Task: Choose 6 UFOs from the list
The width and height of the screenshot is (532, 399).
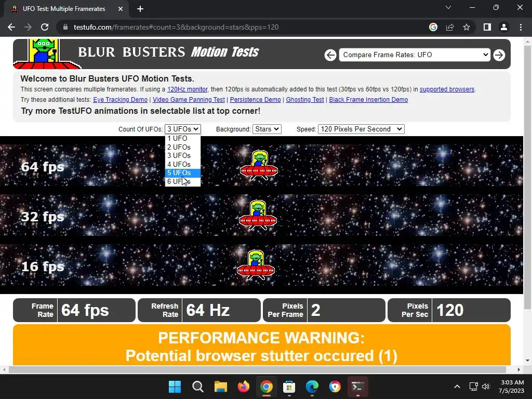Action: (x=182, y=181)
